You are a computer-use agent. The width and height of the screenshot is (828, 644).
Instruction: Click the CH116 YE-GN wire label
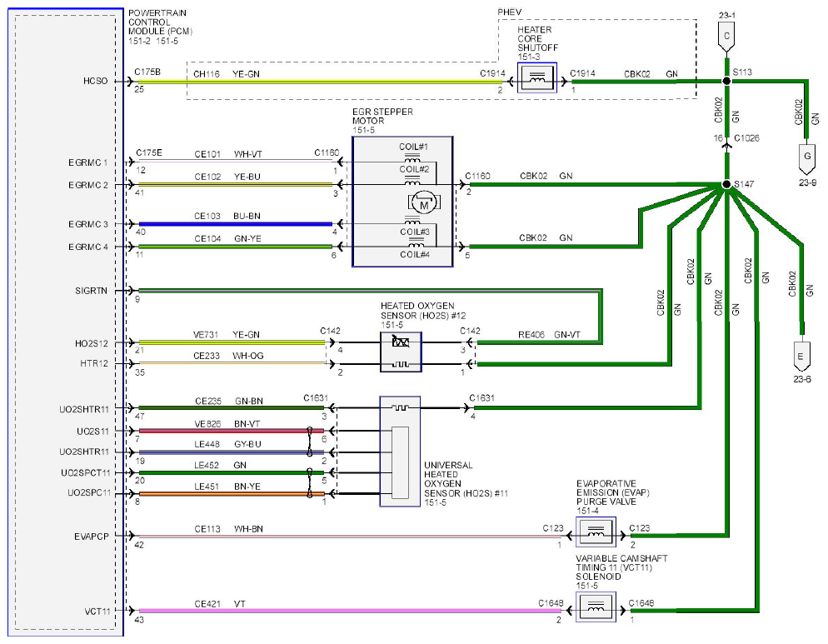coord(227,74)
